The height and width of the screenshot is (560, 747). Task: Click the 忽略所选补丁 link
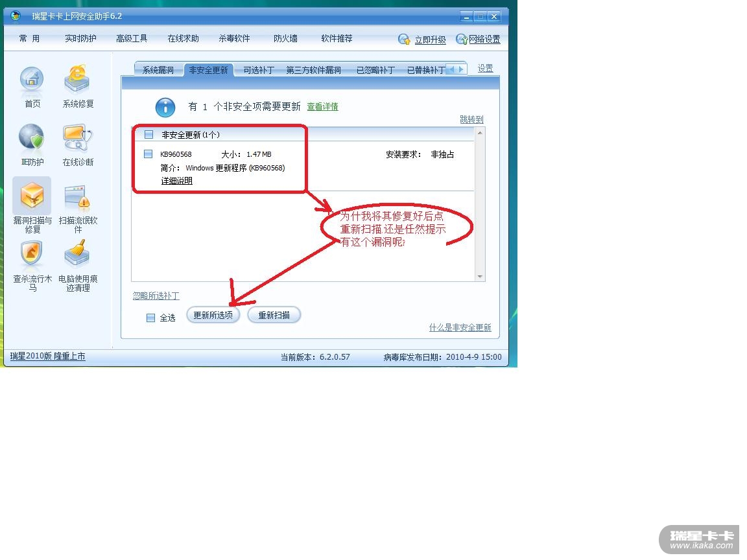tap(156, 296)
